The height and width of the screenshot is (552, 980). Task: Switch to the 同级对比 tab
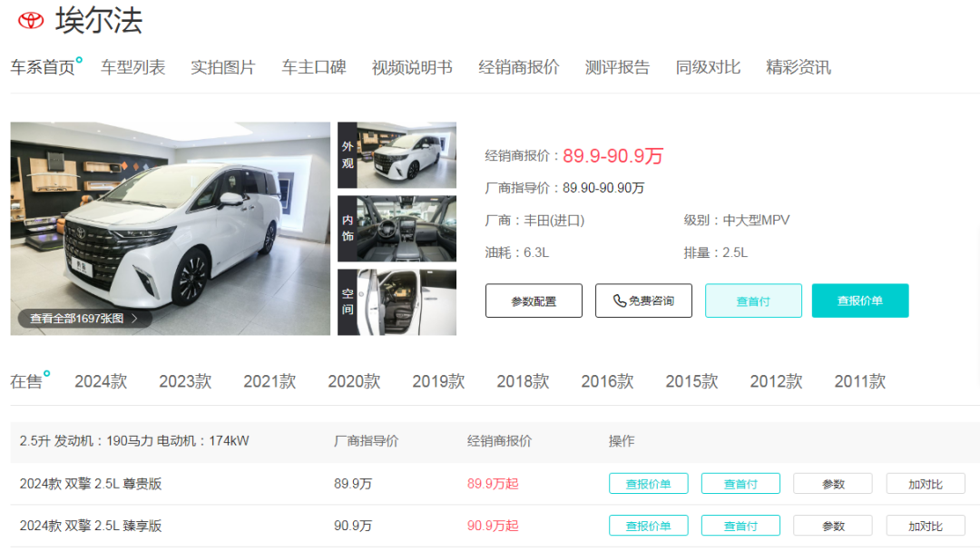click(708, 66)
